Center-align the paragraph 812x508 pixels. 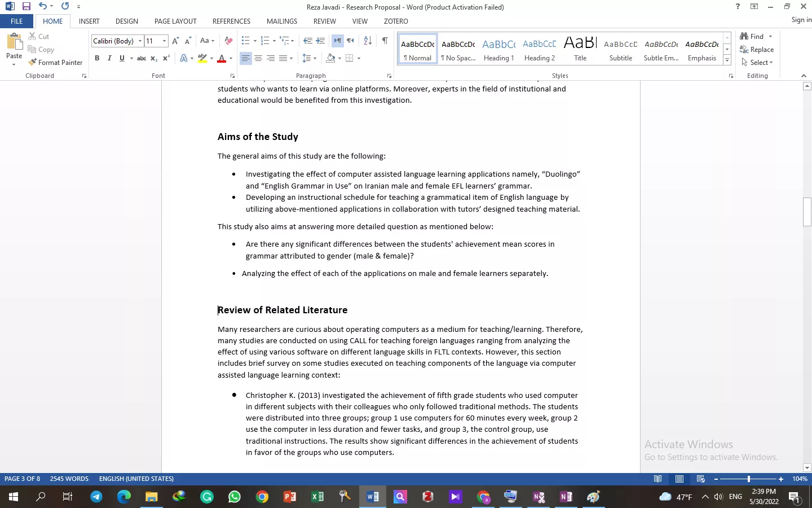(x=258, y=58)
